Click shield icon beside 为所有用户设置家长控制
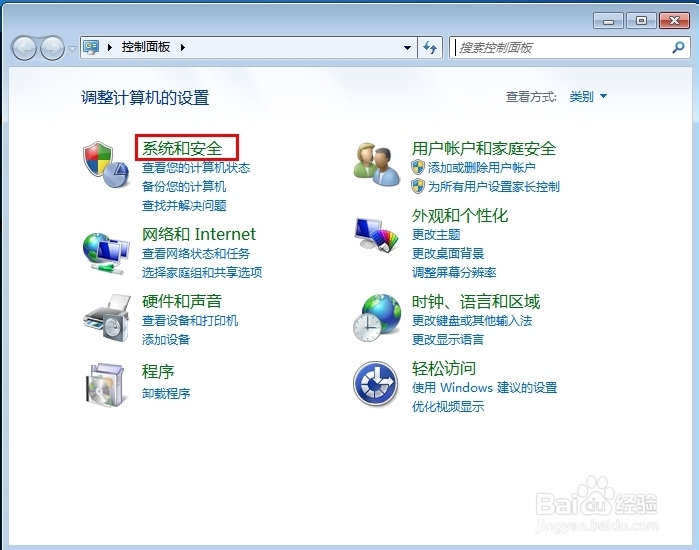Image resolution: width=699 pixels, height=550 pixels. pos(418,186)
